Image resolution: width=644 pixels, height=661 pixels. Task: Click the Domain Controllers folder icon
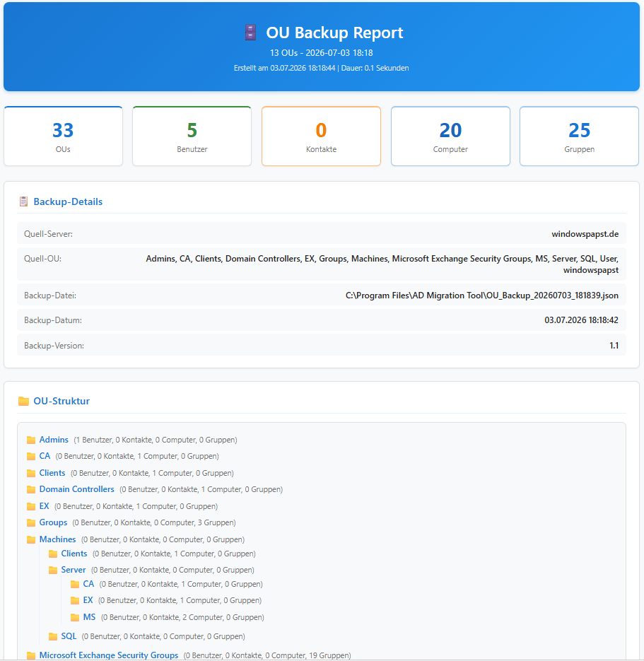31,489
